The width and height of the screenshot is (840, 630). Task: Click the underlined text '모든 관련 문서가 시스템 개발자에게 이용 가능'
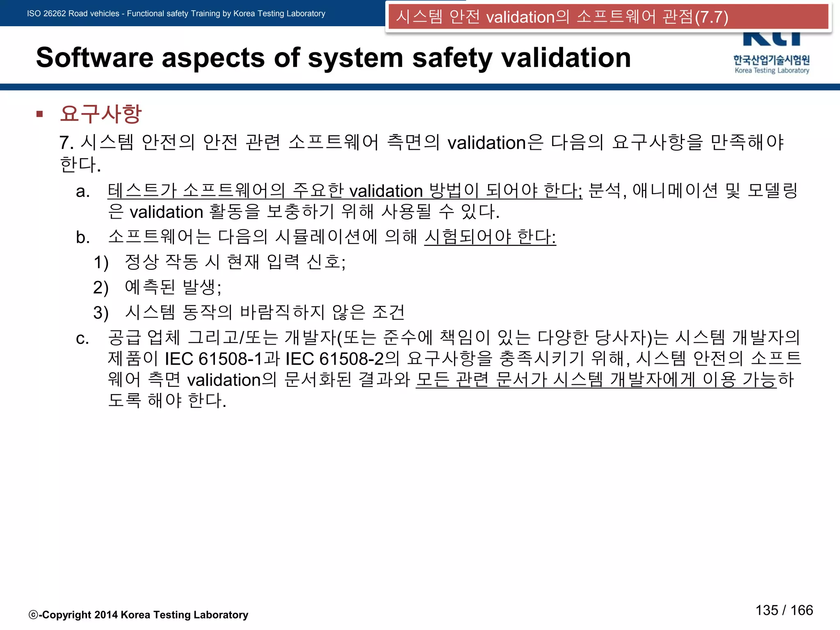point(596,379)
